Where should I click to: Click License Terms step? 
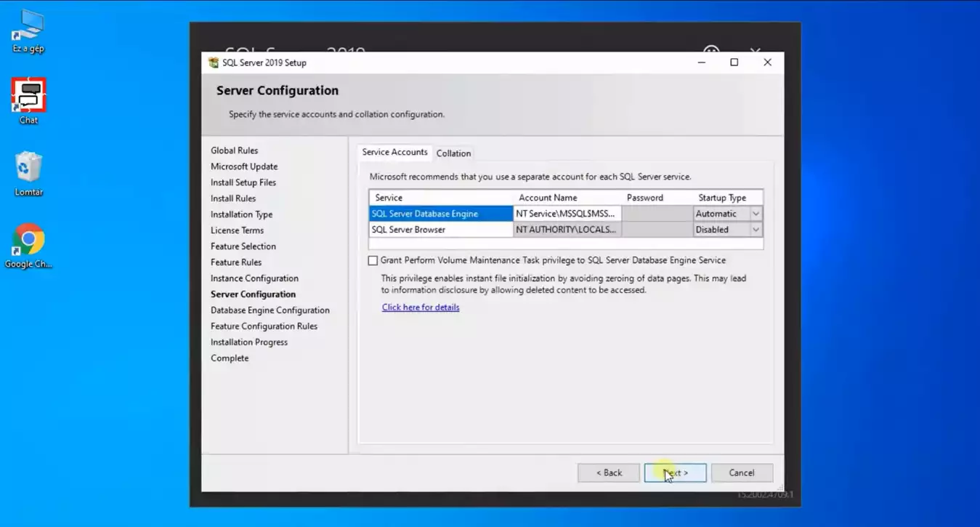pos(237,230)
